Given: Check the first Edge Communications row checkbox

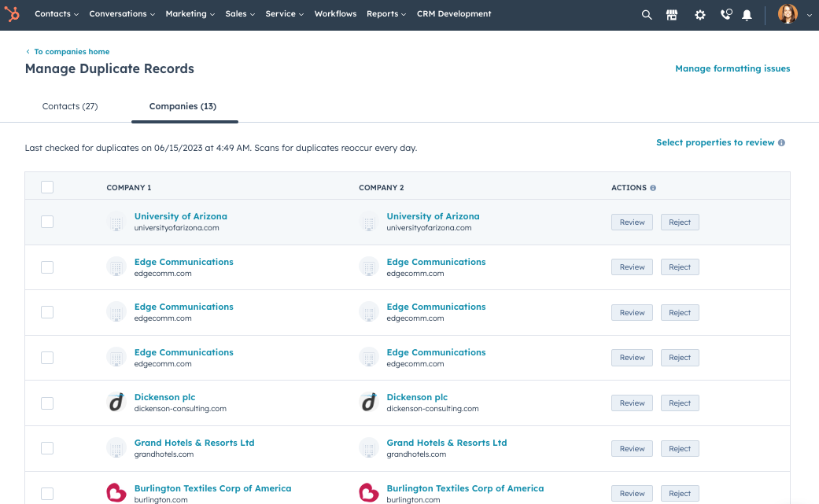Looking at the screenshot, I should [47, 267].
